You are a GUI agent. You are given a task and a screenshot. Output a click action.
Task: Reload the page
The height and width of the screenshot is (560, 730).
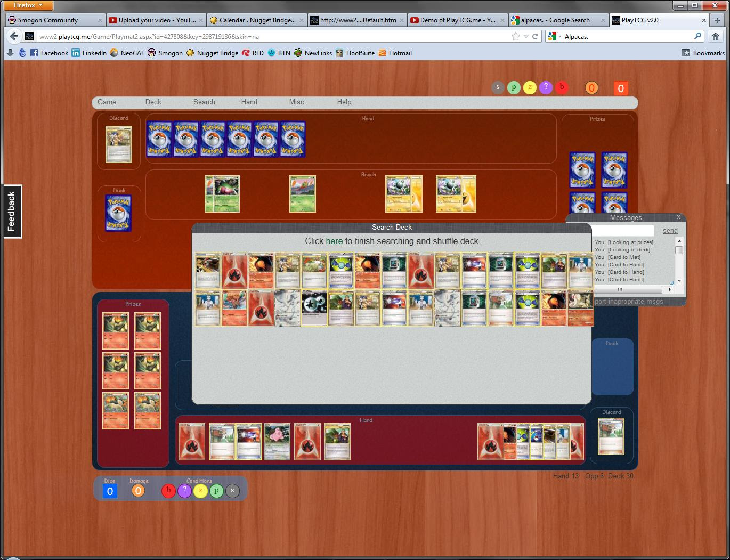[536, 36]
